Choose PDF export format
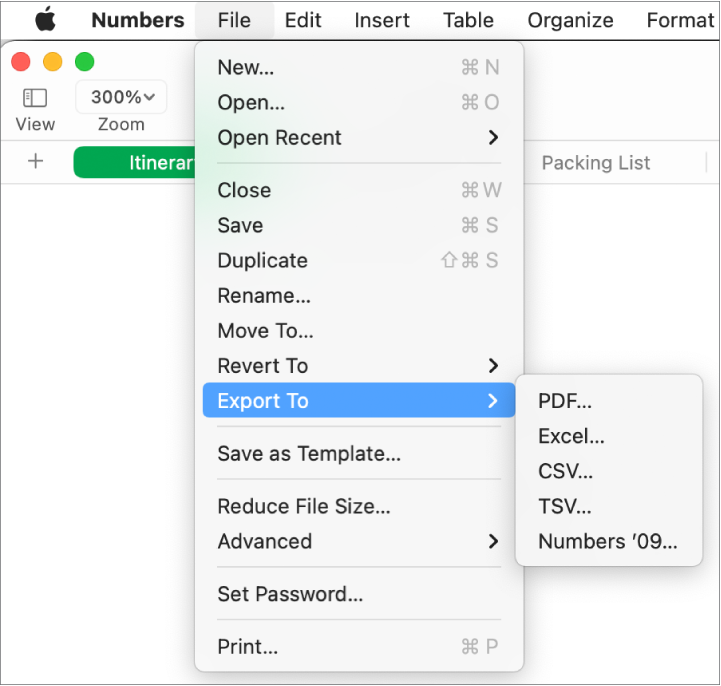 [x=565, y=401]
